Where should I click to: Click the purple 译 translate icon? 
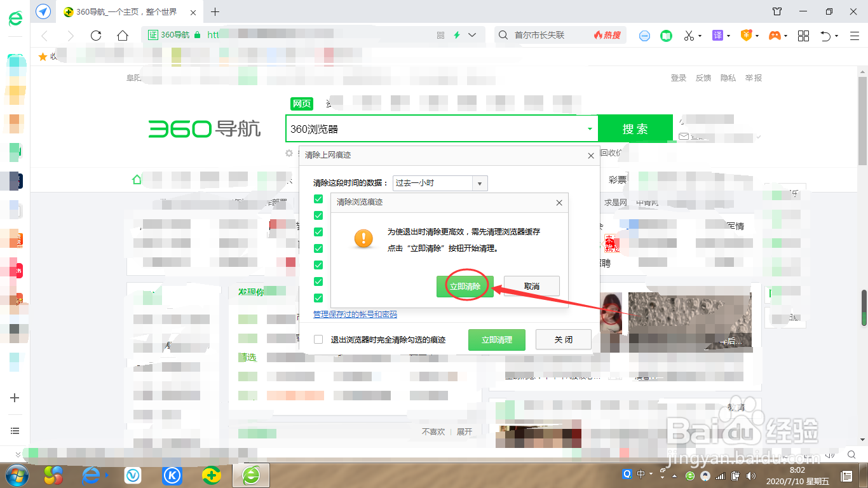(x=717, y=36)
